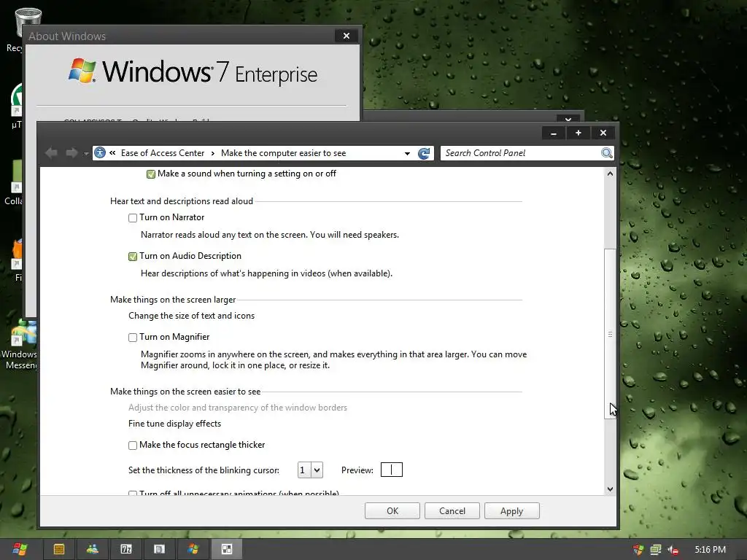Open the file explorer taskbar button
747x560 pixels.
tap(59, 549)
